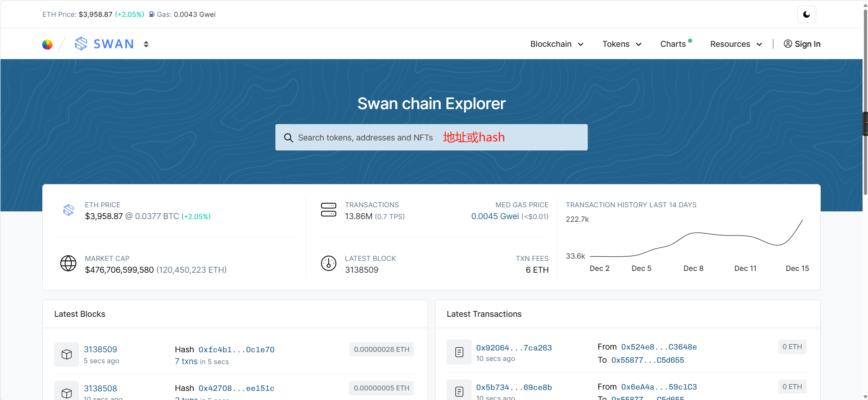View the 7 txns of block 3138509

pyautogui.click(x=186, y=361)
